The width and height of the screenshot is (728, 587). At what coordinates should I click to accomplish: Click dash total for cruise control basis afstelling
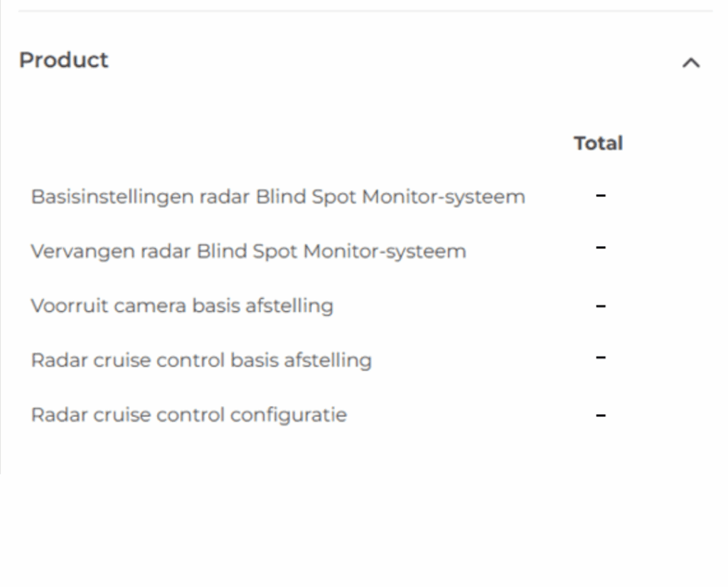601,357
